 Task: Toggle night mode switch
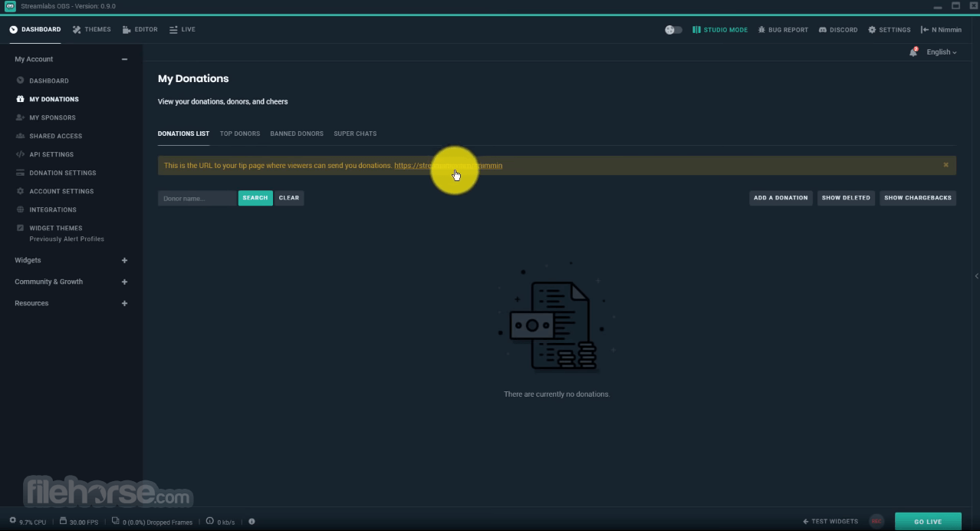click(673, 30)
